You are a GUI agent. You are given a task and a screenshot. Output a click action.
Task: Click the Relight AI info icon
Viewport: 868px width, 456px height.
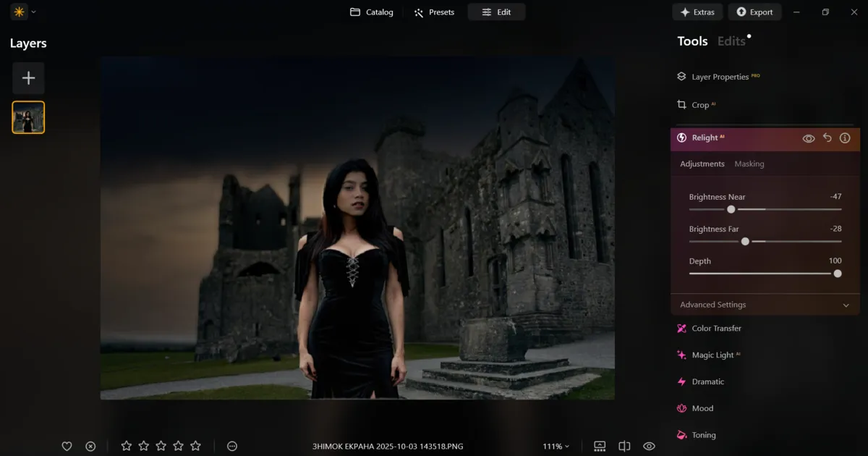tap(845, 138)
